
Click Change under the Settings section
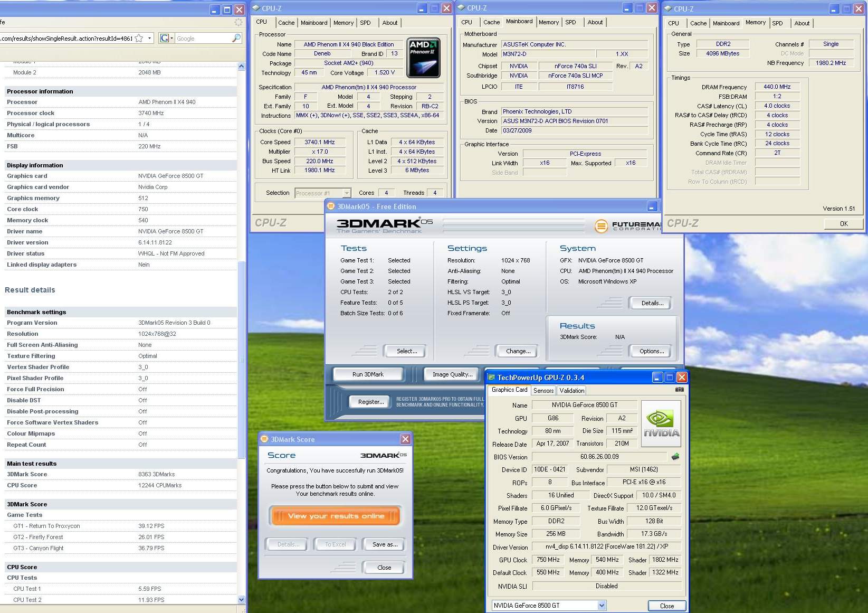[x=518, y=351]
